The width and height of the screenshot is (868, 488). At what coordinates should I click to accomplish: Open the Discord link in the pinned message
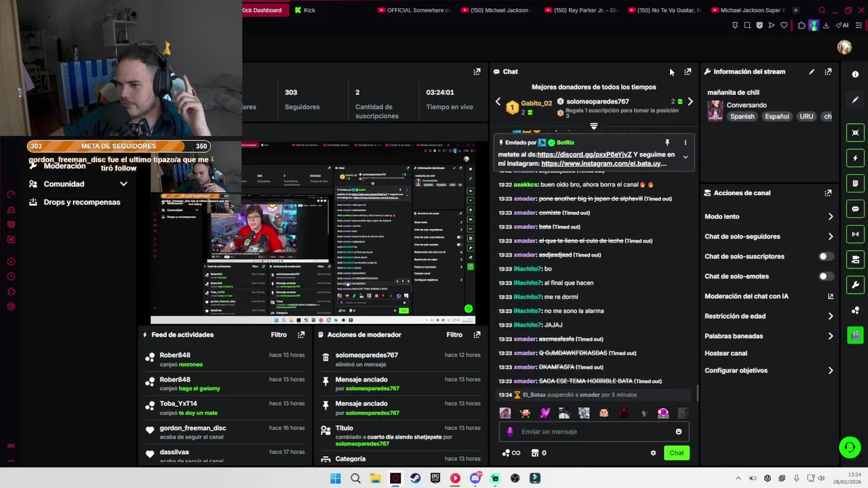coord(584,155)
